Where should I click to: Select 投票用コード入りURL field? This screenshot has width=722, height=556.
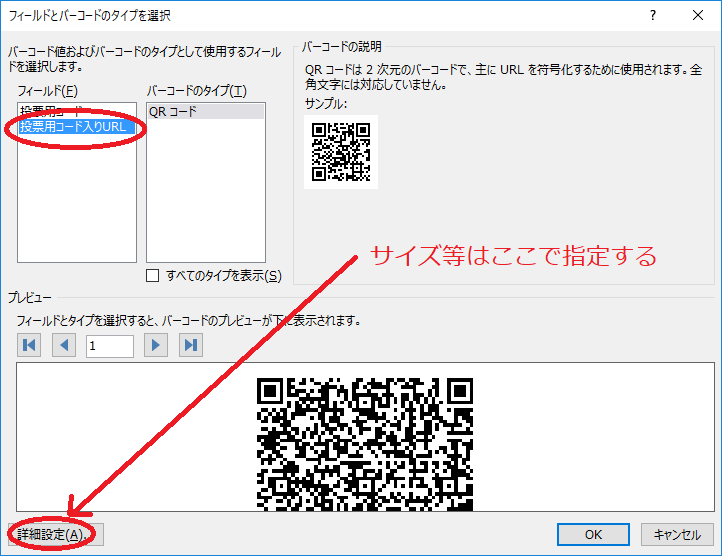click(77, 126)
